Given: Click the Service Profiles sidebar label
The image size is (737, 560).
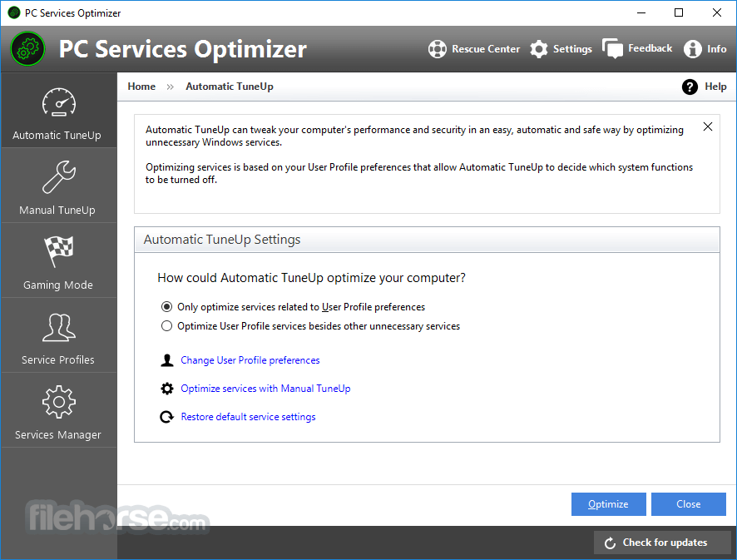Looking at the screenshot, I should (x=58, y=359).
